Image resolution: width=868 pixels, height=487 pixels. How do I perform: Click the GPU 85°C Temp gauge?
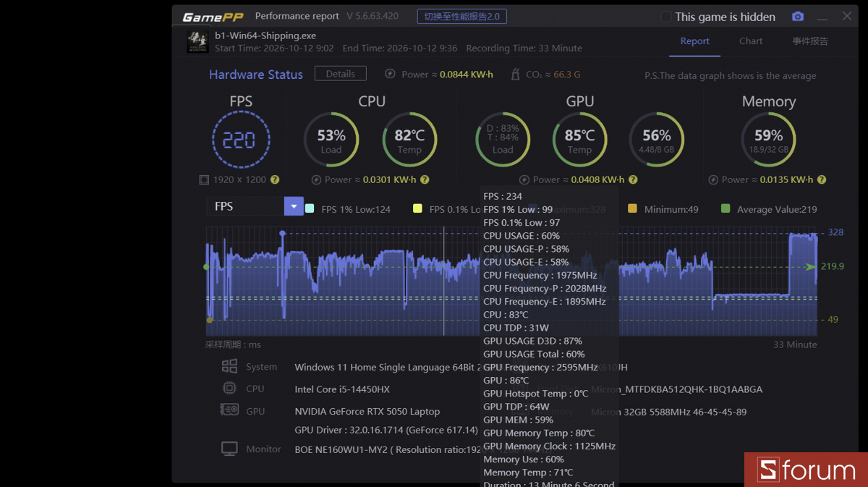click(579, 140)
